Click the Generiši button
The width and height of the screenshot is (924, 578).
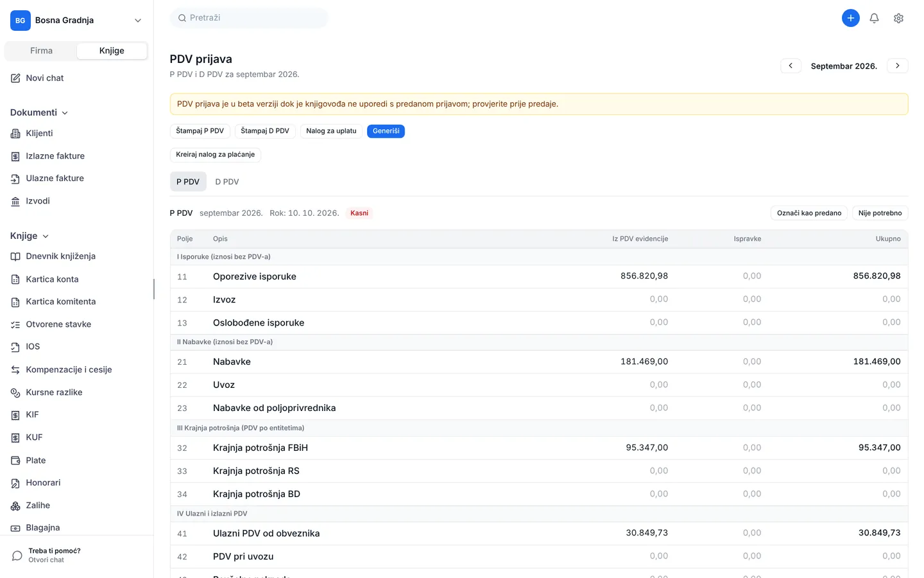(x=386, y=131)
